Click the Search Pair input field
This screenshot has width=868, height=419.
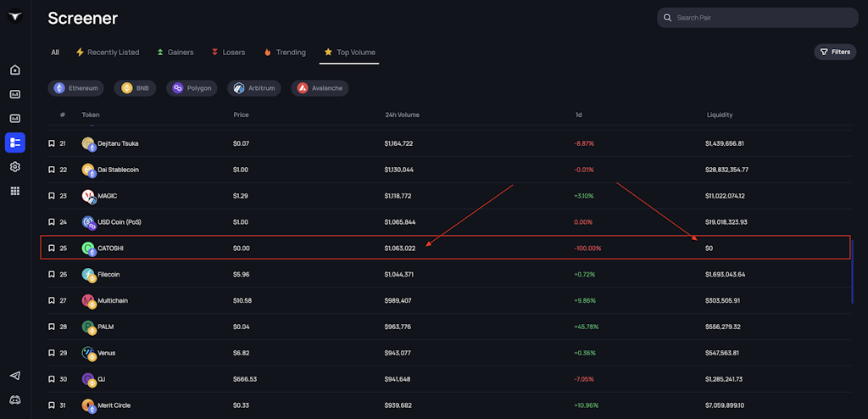click(757, 18)
